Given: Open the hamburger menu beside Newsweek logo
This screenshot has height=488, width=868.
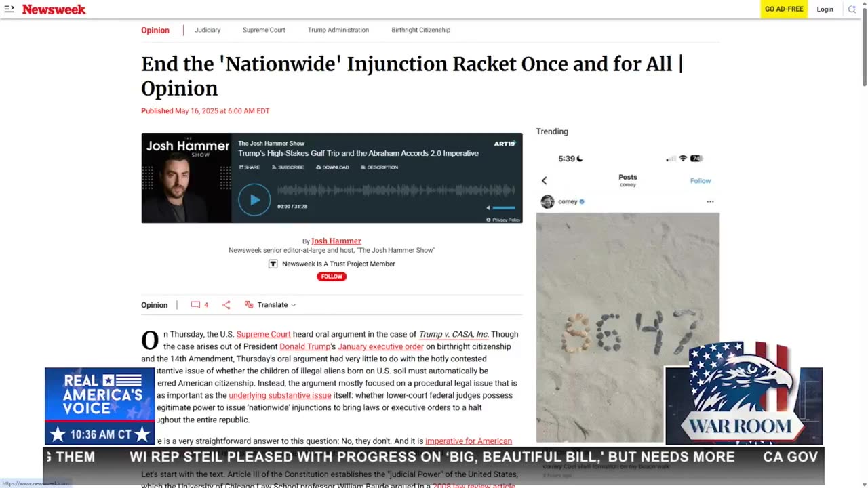Looking at the screenshot, I should click(9, 9).
